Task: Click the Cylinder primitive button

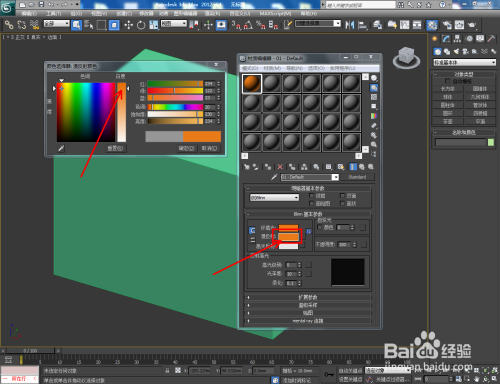Action: [448, 105]
